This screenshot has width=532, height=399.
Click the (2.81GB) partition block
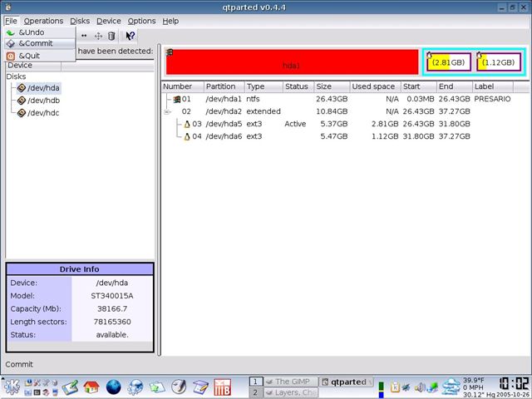coord(449,62)
